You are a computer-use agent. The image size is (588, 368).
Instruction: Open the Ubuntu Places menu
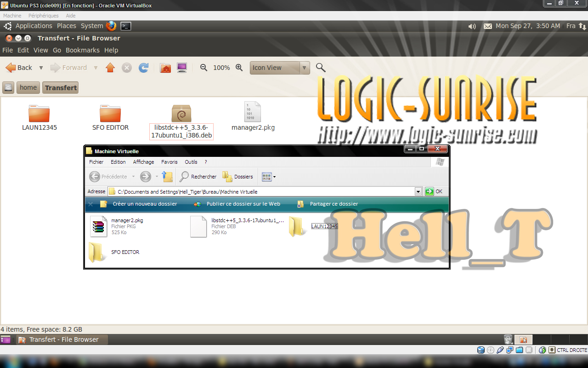[x=67, y=26]
